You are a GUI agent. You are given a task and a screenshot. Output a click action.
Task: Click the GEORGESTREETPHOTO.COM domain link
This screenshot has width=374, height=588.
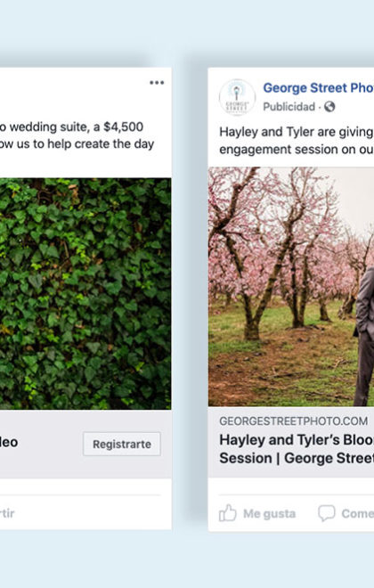pos(294,421)
